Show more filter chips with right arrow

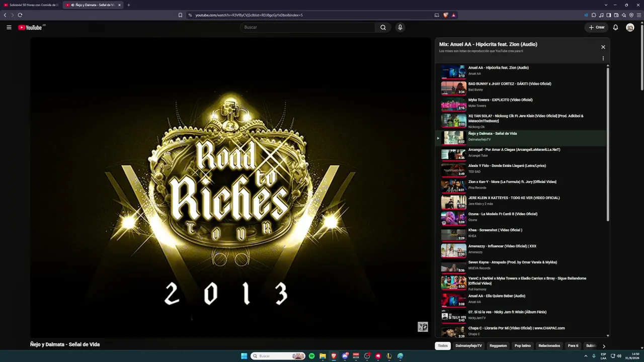click(604, 346)
